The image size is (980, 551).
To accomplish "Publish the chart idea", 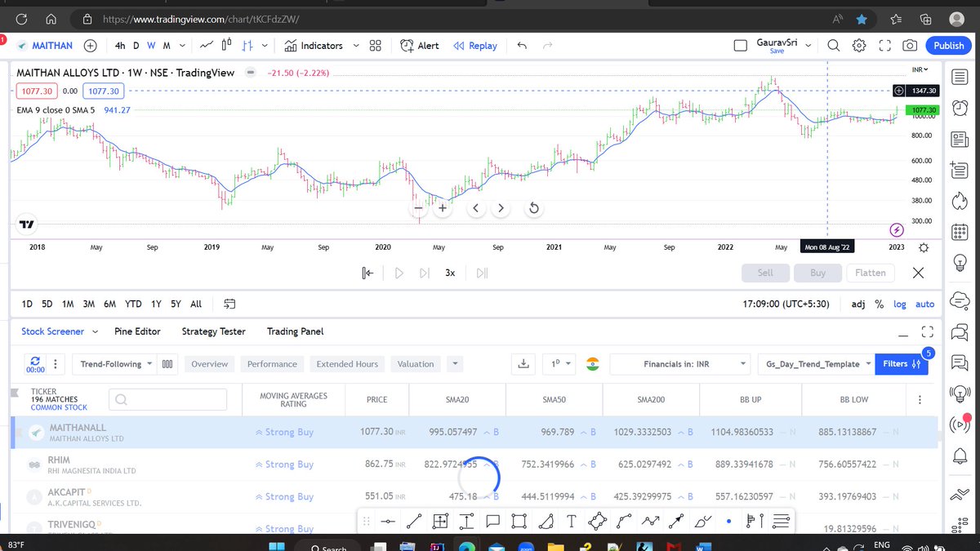I will pyautogui.click(x=949, y=46).
